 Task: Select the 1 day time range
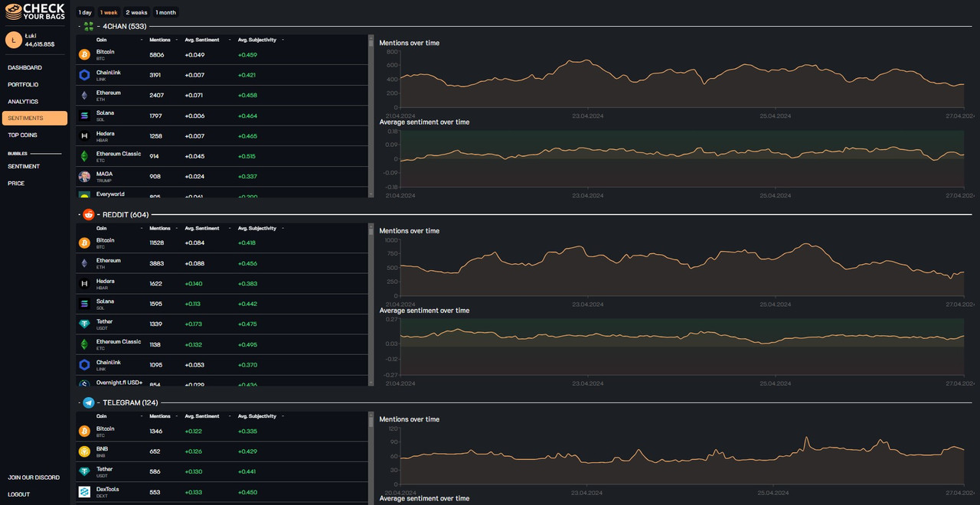pyautogui.click(x=85, y=12)
